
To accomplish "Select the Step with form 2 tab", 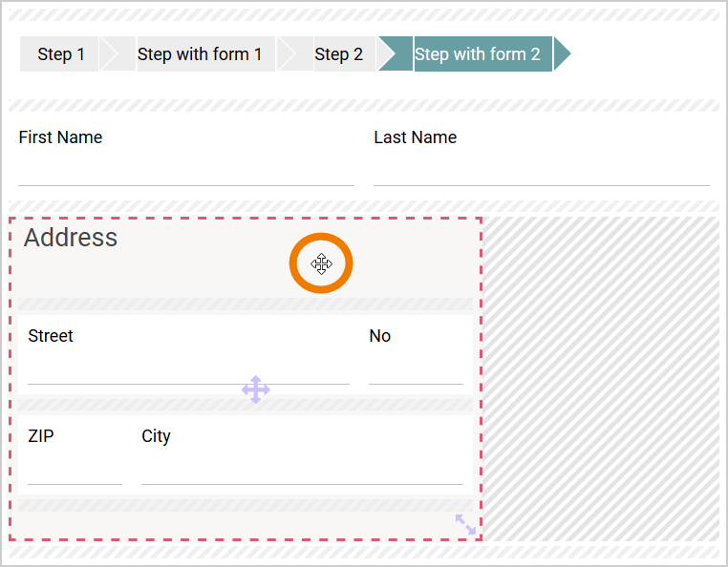I will click(x=478, y=54).
